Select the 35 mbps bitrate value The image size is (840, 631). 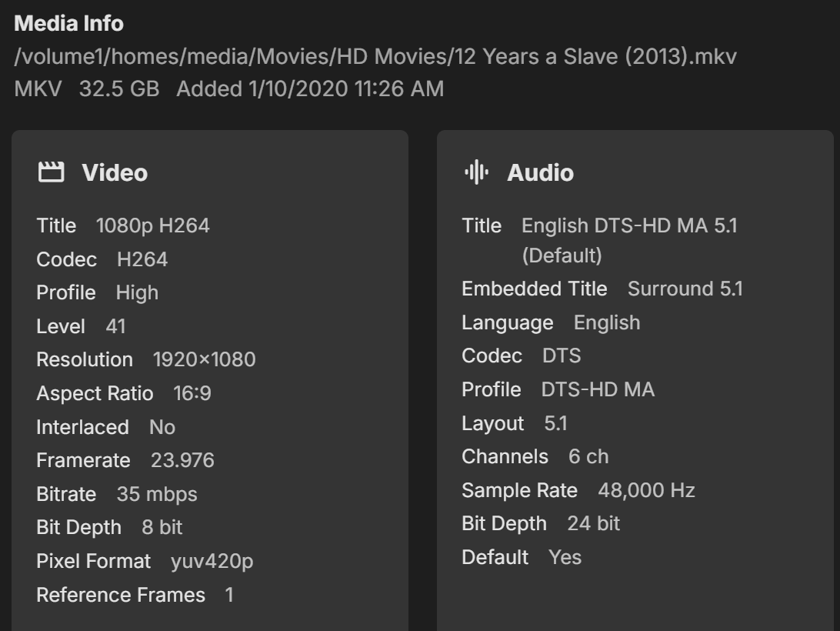[157, 494]
